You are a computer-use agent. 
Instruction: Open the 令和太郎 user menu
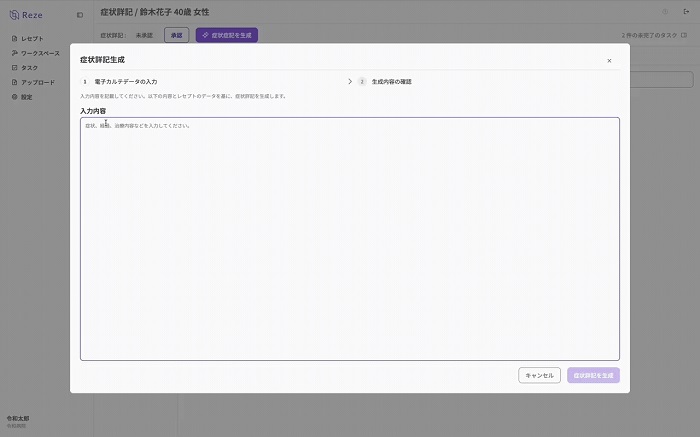point(20,421)
